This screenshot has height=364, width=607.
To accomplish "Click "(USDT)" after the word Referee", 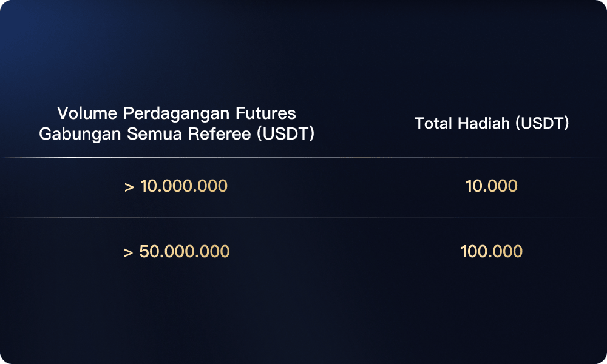I will [x=285, y=134].
